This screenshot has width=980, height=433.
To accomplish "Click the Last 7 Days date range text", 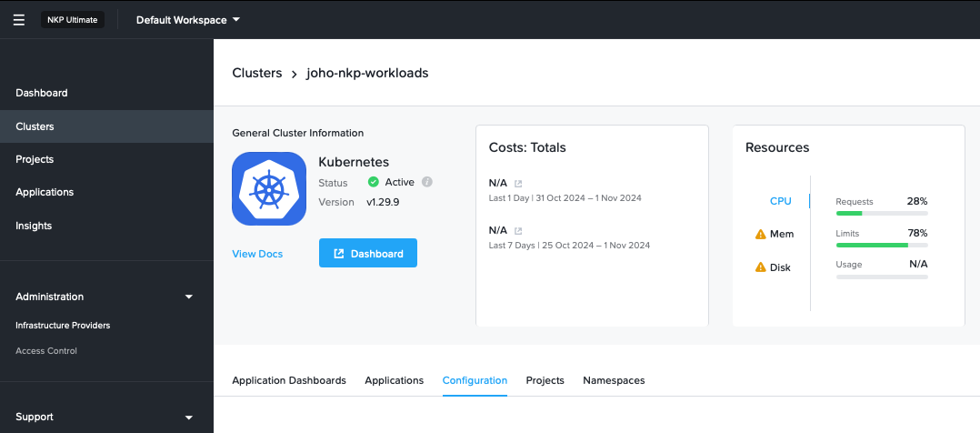I will 569,246.
